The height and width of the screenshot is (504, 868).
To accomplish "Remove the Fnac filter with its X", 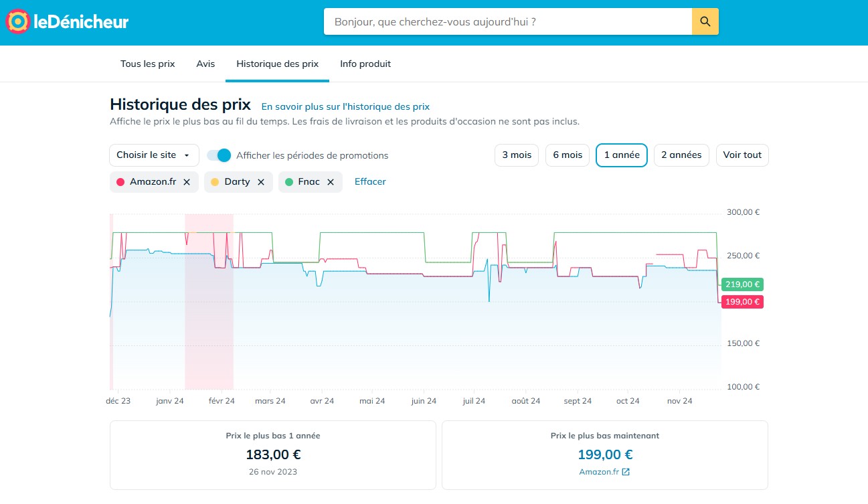I will (x=331, y=182).
